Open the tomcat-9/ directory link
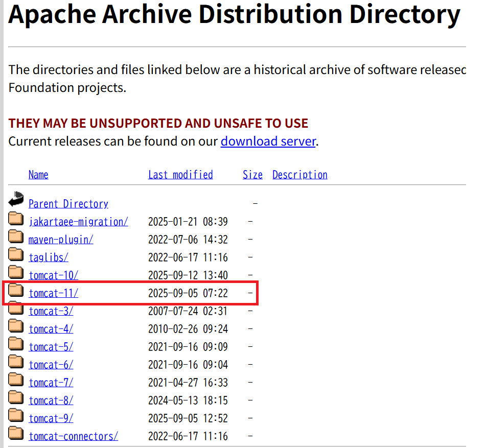 51,419
